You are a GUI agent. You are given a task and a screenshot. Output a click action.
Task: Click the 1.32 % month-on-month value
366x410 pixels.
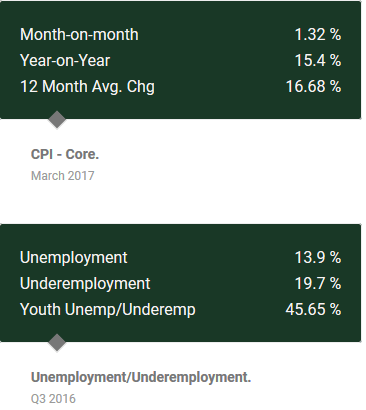point(318,35)
